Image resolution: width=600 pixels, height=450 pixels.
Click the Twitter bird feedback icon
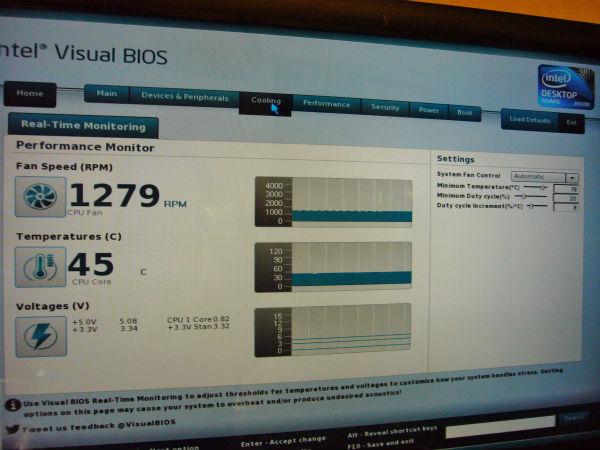[13, 429]
